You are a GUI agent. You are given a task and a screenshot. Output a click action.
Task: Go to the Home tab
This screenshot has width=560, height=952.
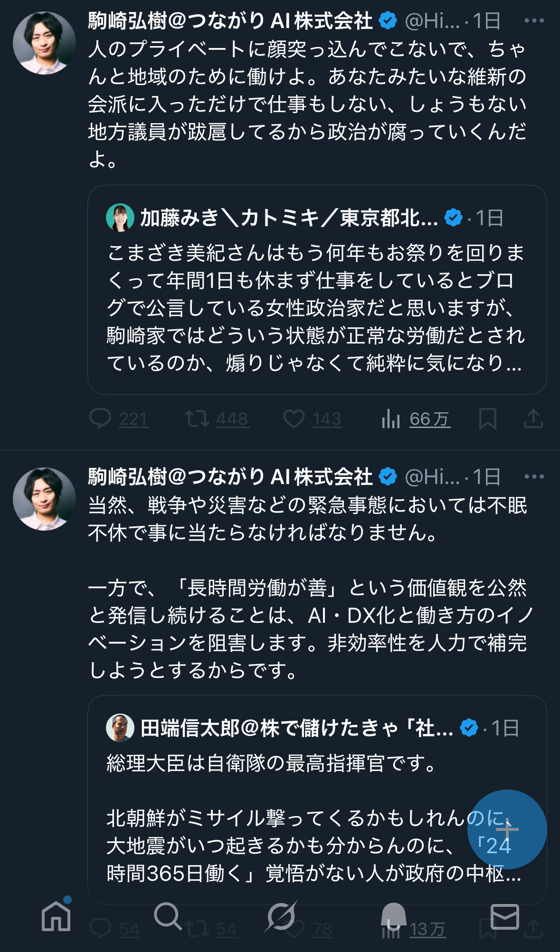56,916
